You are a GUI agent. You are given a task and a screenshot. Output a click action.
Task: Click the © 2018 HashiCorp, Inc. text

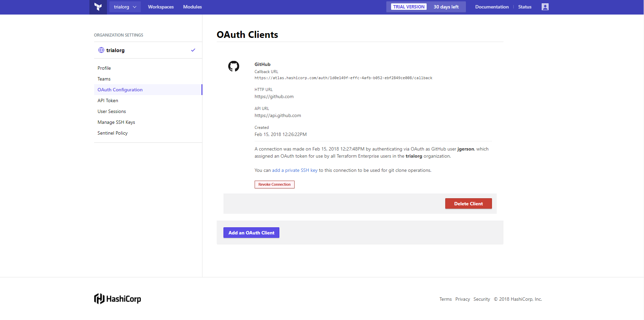(518, 299)
